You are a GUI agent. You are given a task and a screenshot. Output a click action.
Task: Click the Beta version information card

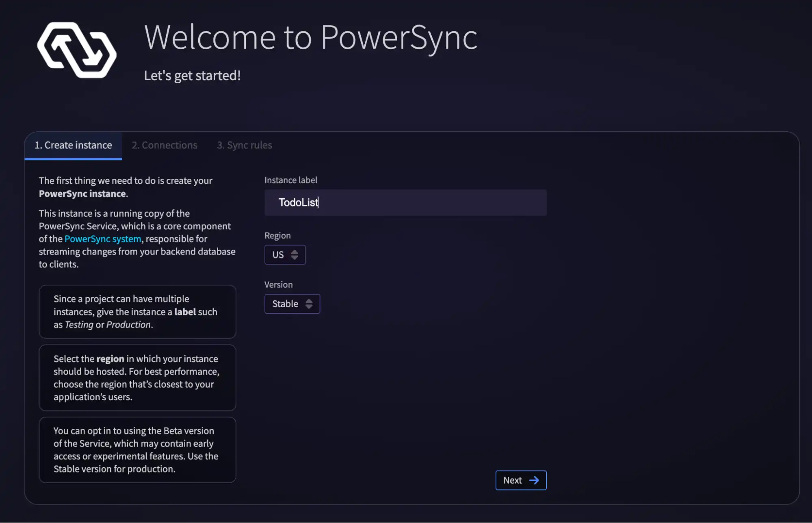point(137,449)
